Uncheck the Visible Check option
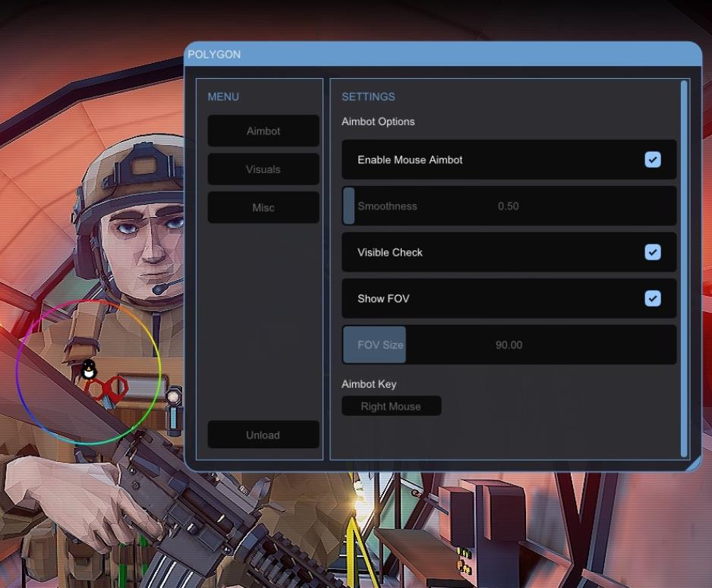 652,253
